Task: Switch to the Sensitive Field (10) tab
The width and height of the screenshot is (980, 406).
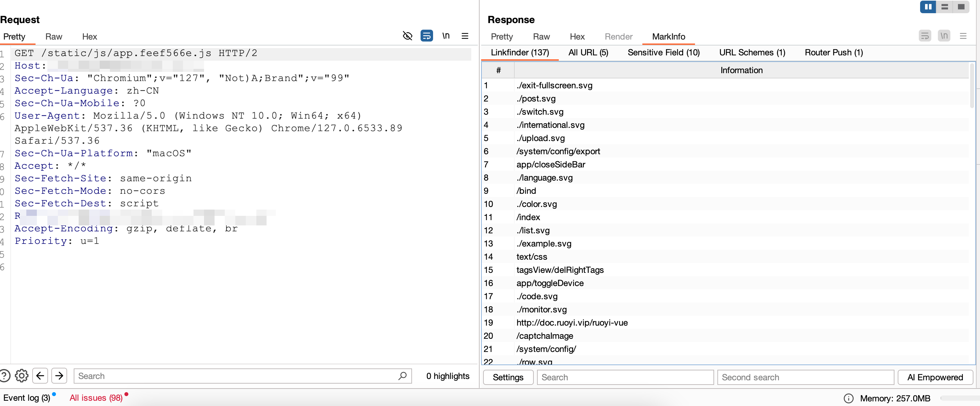Action: pos(663,52)
